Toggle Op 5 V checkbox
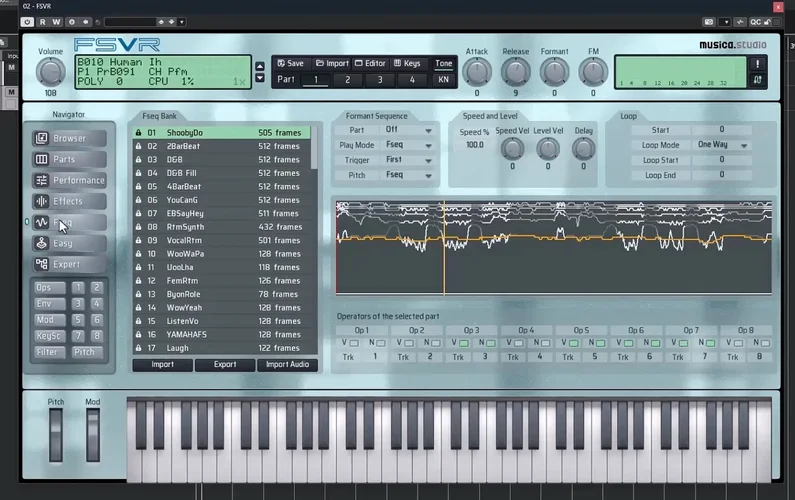 pyautogui.click(x=573, y=343)
